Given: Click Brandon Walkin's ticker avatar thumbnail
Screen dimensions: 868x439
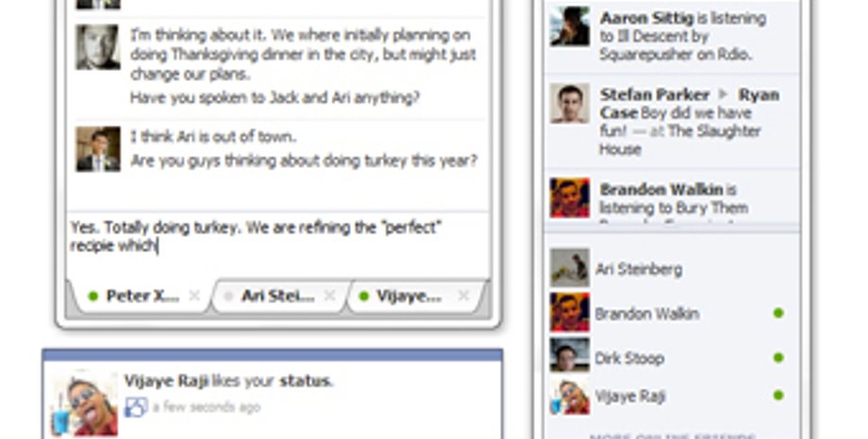Looking at the screenshot, I should pos(570,197).
